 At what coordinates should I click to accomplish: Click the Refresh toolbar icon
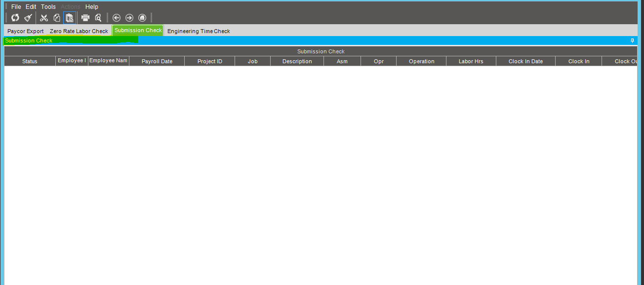15,18
